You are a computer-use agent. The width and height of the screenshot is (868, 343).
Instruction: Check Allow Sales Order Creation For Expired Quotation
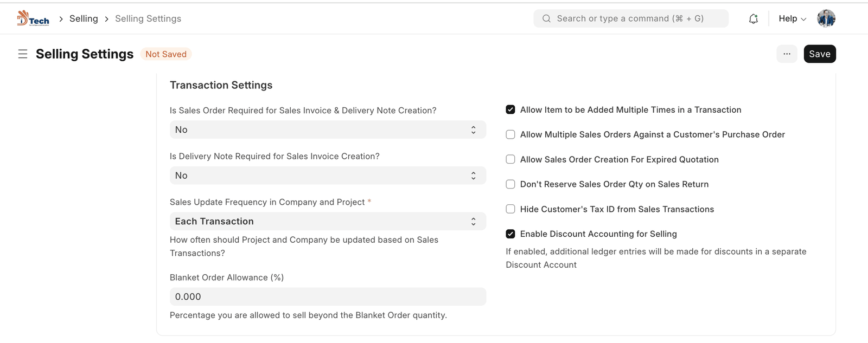(x=510, y=159)
